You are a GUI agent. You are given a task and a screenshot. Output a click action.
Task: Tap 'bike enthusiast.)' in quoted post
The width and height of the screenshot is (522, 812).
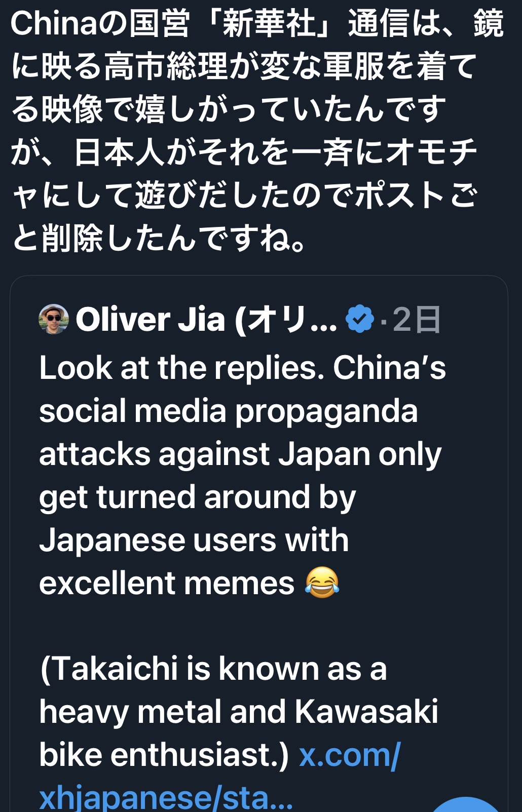pos(164,755)
